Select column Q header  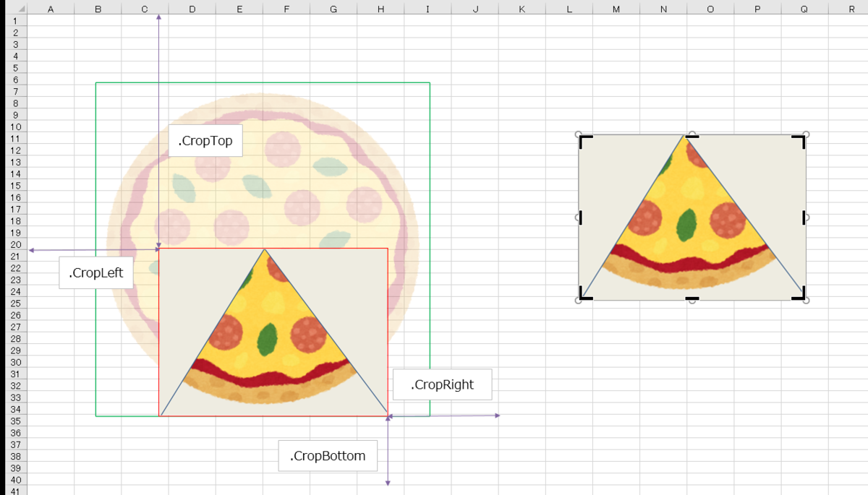(x=804, y=9)
